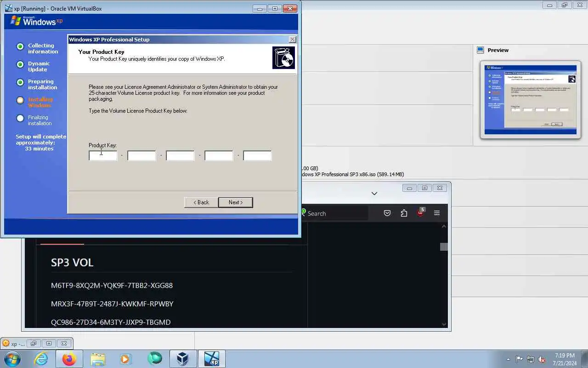Click the green round taskbar icon

coord(154,359)
